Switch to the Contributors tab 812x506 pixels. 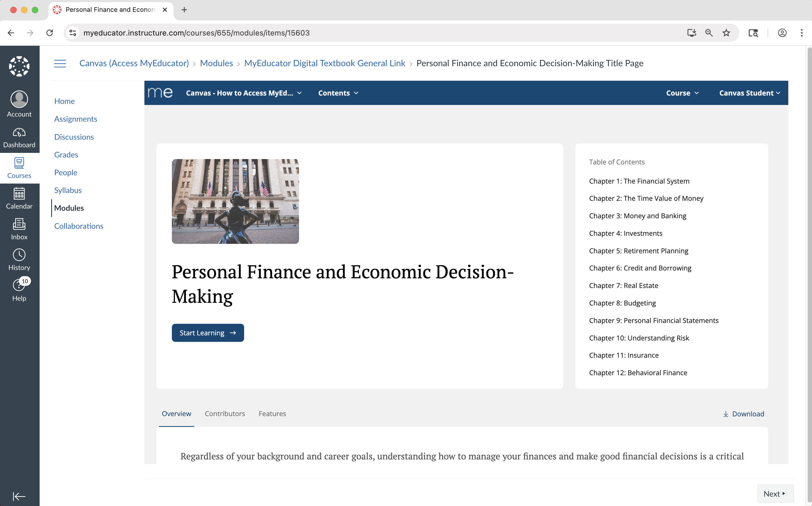point(225,414)
